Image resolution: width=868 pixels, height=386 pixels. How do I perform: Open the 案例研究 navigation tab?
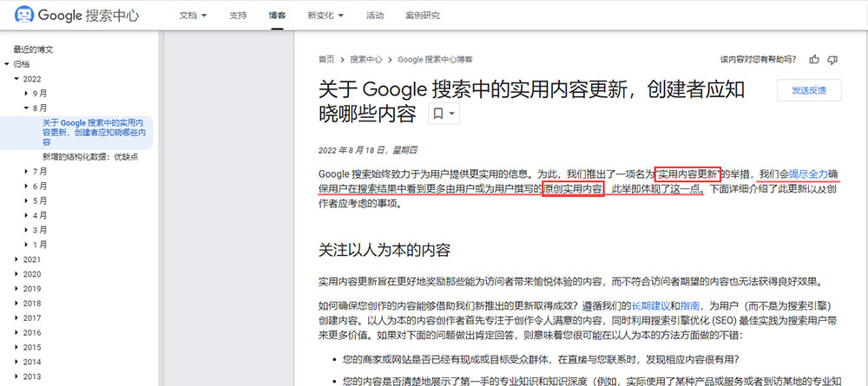pyautogui.click(x=423, y=16)
